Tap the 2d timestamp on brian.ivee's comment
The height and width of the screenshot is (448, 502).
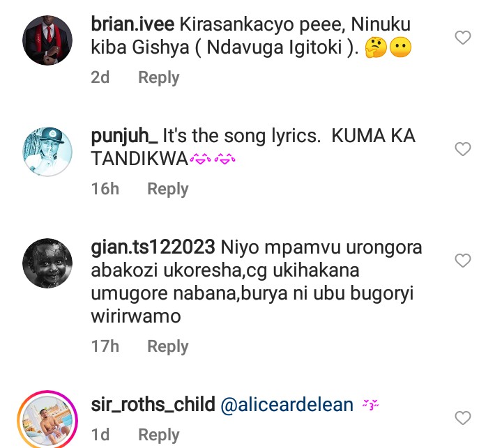point(100,77)
